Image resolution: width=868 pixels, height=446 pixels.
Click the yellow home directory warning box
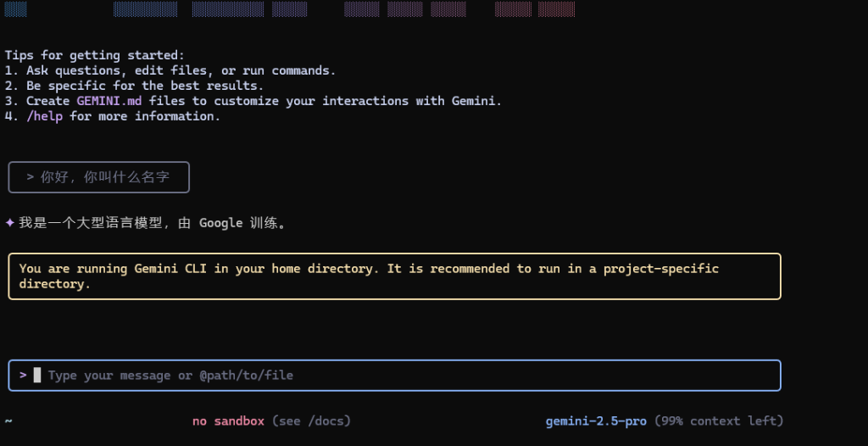pyautogui.click(x=394, y=276)
